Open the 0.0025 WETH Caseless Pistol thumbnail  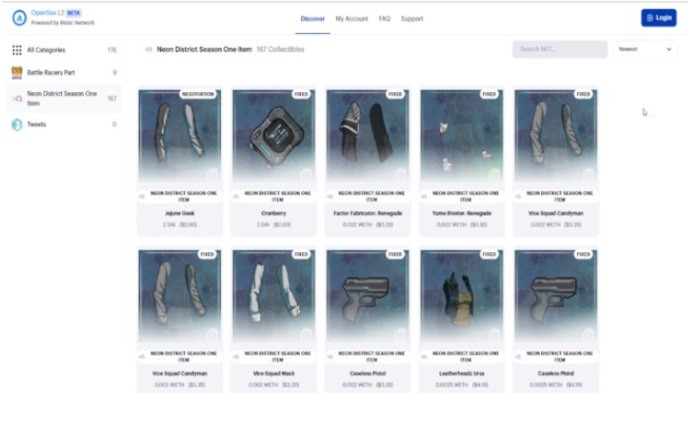[555, 296]
